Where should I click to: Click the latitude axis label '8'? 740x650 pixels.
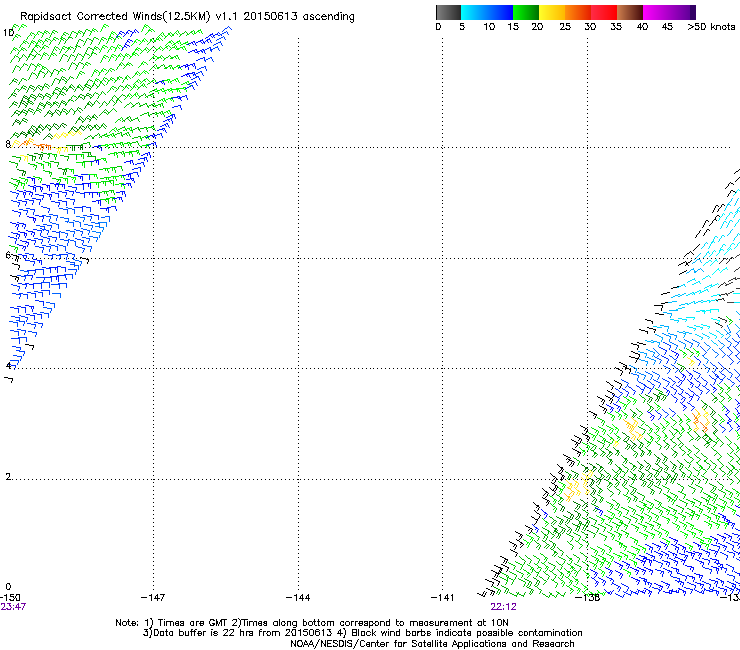pyautogui.click(x=8, y=144)
